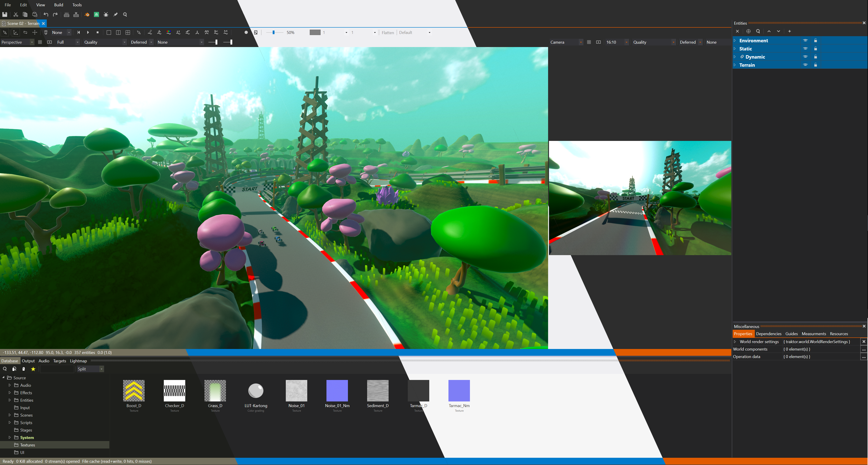Click the Blender orange logo icon
The height and width of the screenshot is (465, 868).
tap(87, 14)
